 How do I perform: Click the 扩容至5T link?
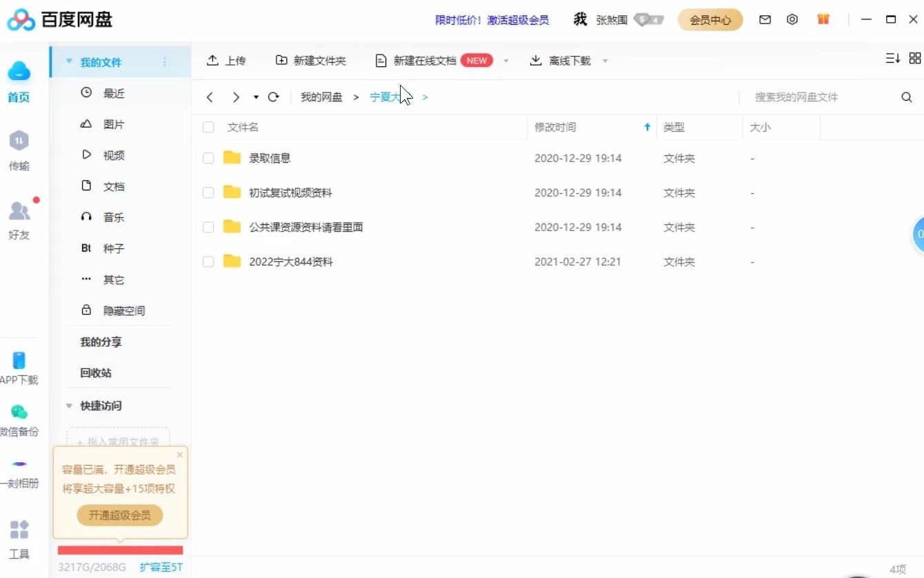click(x=161, y=567)
